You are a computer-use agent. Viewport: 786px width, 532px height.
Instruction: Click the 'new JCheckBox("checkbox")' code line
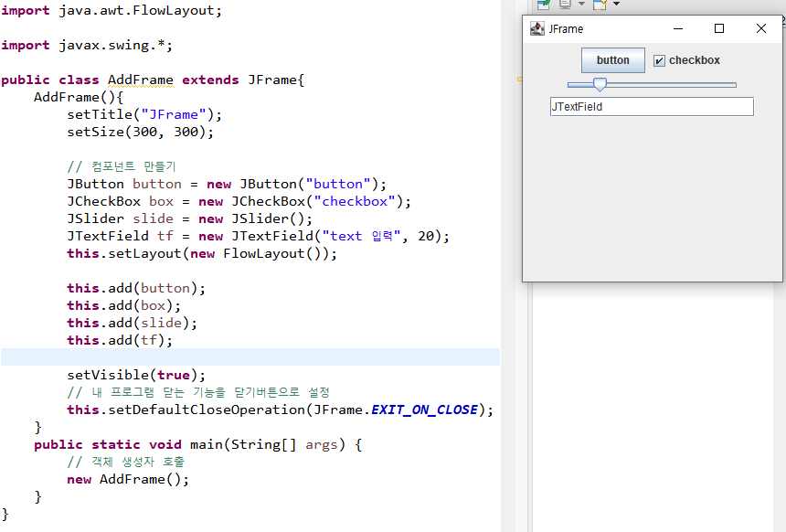pos(239,202)
